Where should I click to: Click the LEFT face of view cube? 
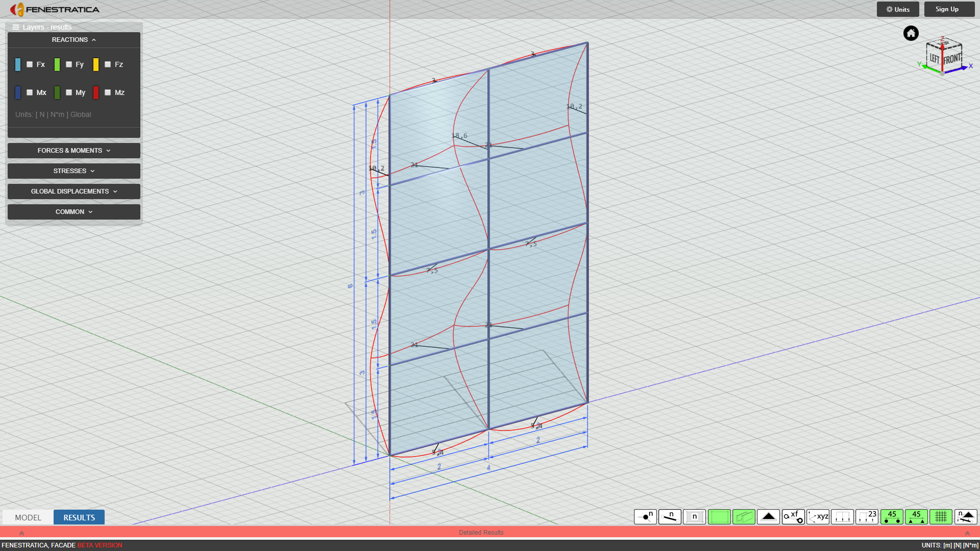[934, 58]
